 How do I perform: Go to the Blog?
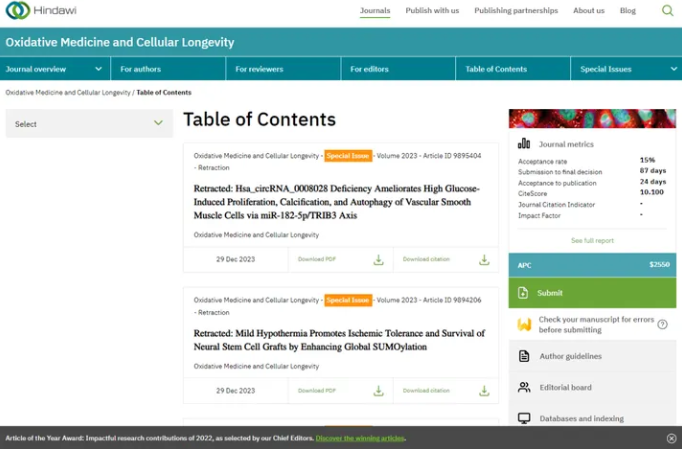[628, 10]
